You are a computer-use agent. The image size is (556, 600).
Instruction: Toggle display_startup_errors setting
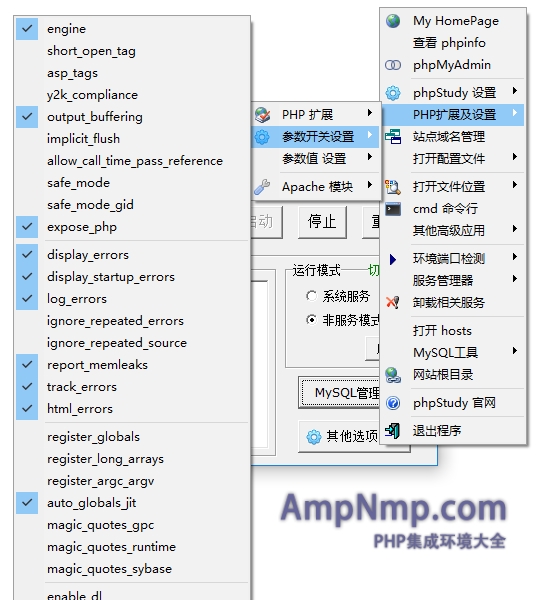tap(132, 277)
